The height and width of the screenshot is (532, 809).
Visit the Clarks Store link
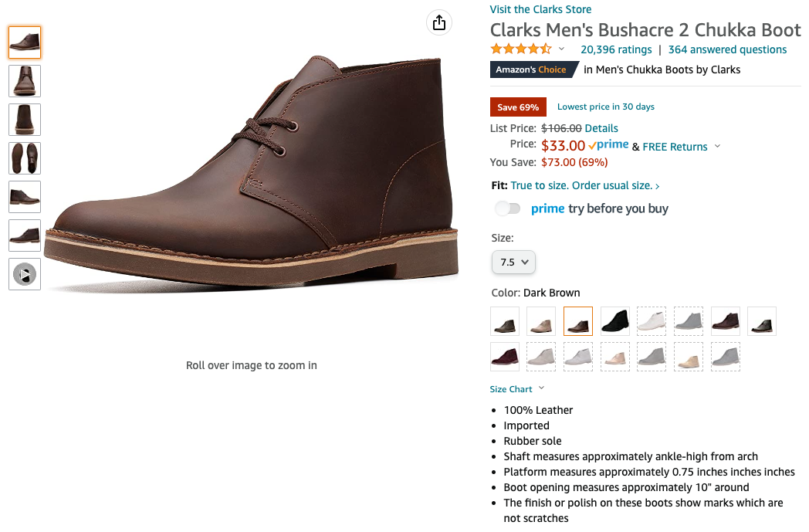tap(540, 9)
